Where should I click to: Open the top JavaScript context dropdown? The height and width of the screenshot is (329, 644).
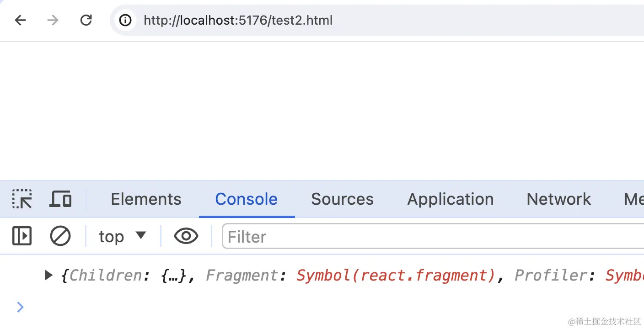pyautogui.click(x=122, y=236)
